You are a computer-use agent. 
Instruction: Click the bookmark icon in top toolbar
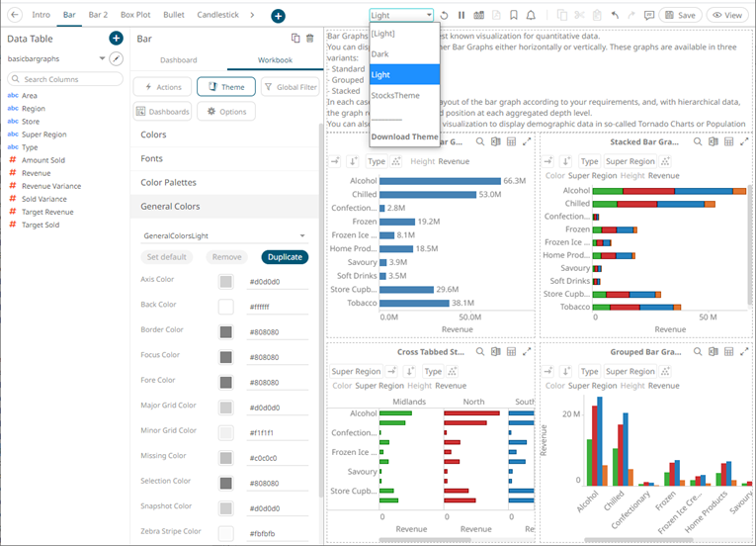pyautogui.click(x=514, y=16)
